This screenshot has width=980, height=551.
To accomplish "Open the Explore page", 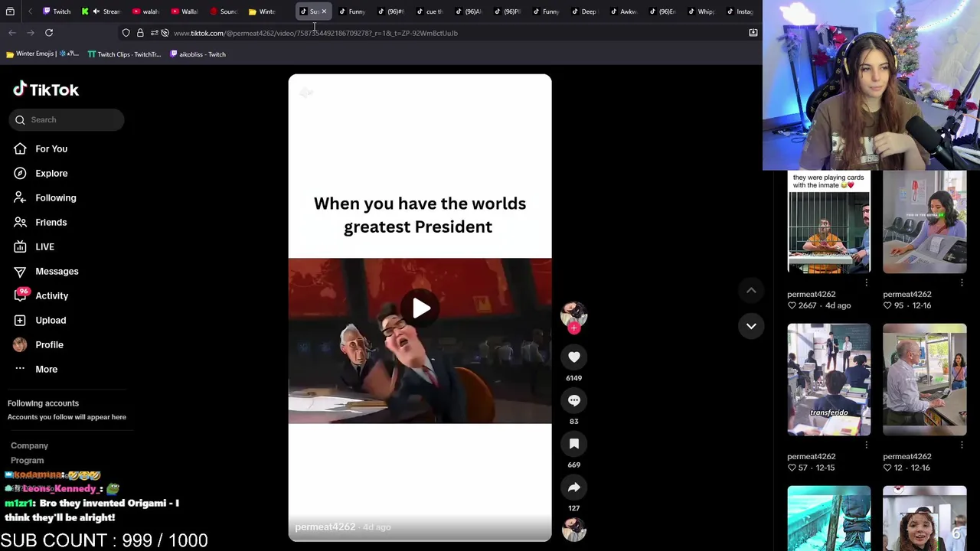I will coord(51,173).
